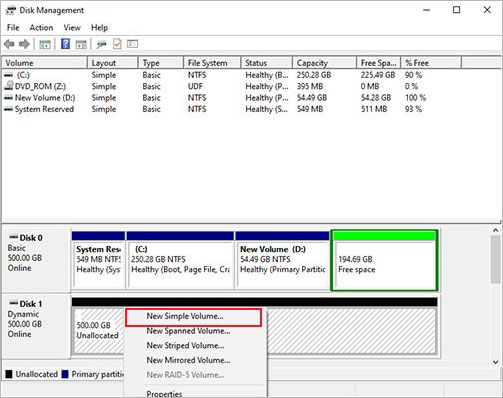Image resolution: width=503 pixels, height=398 pixels.
Task: Choose New Simple Volume from context menu
Action: click(193, 317)
